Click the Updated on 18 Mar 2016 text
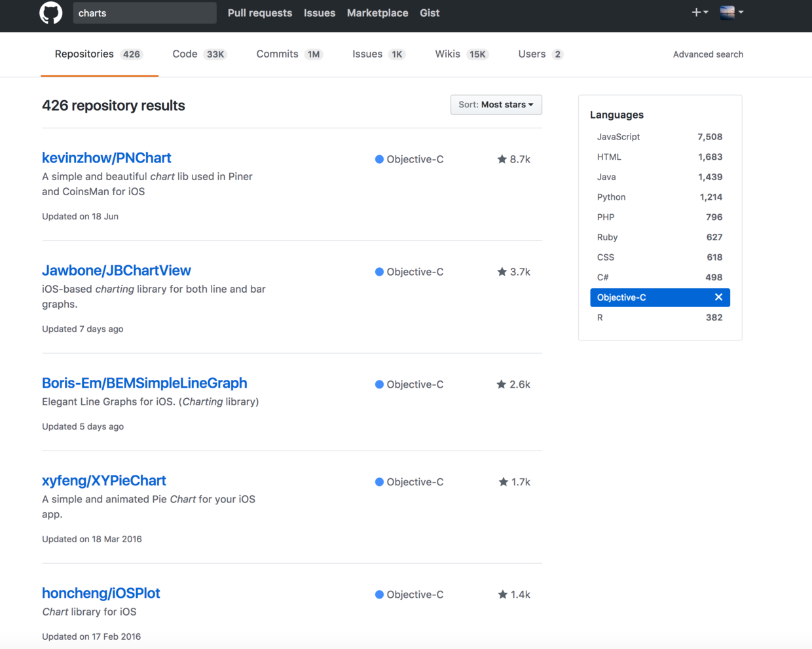 pos(92,539)
